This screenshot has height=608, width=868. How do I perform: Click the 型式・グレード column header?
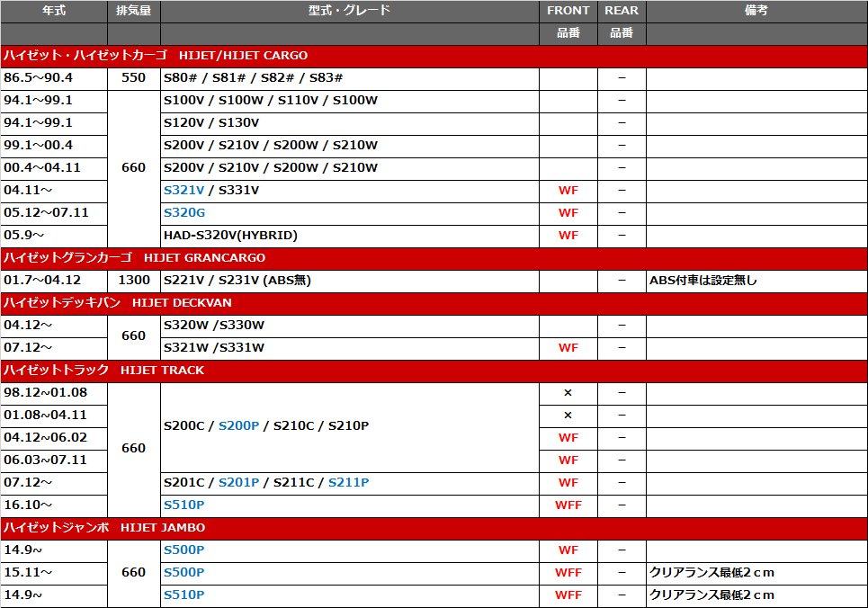(x=350, y=11)
